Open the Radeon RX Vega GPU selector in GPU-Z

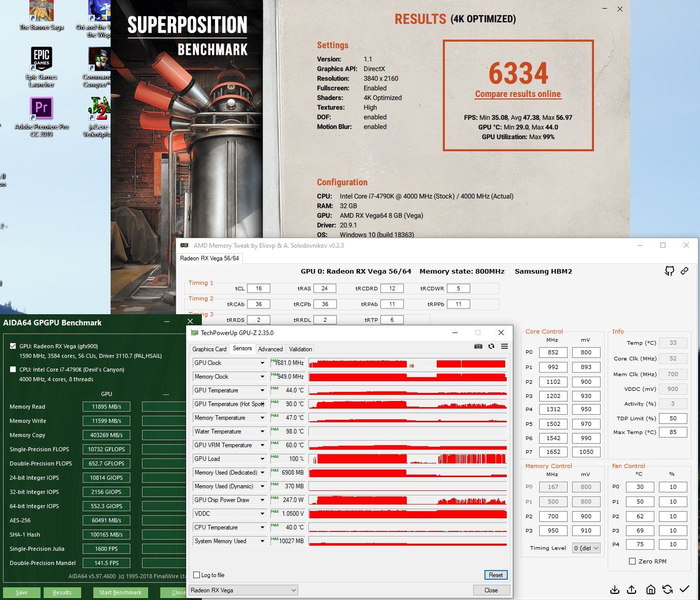tap(243, 590)
